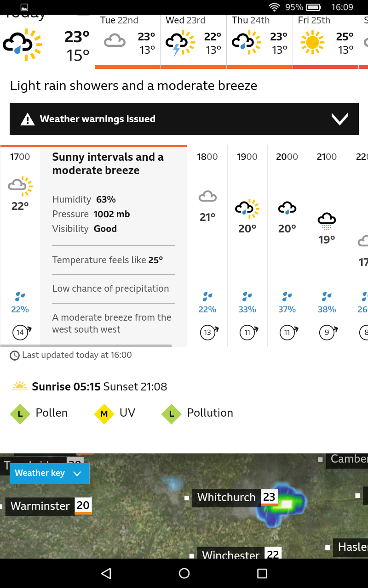
Task: Click the horizontal scrollbar under hourly forecast
Action: (86, 345)
